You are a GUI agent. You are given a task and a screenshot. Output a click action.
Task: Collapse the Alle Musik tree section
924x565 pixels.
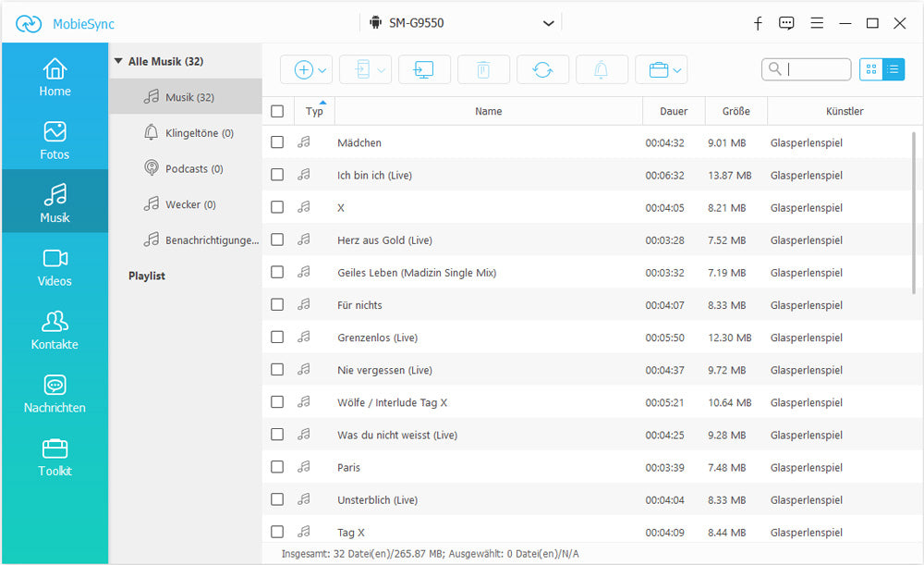pyautogui.click(x=118, y=62)
